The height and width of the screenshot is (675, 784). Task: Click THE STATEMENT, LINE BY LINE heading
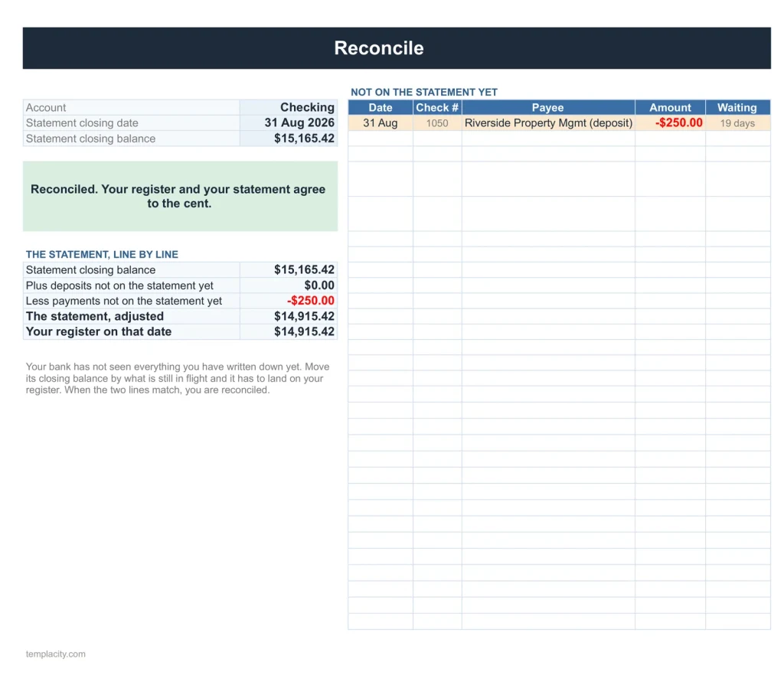[102, 254]
